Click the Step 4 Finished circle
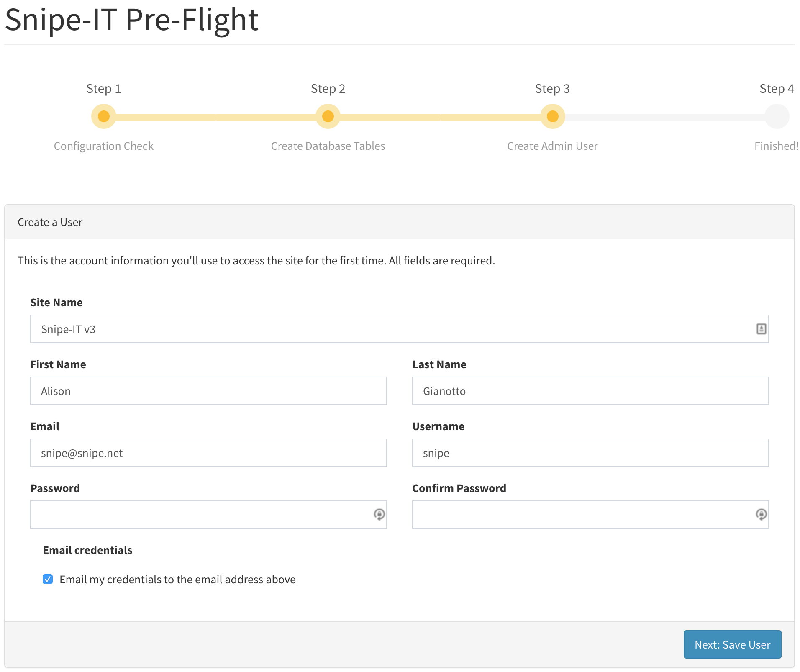Image resolution: width=800 pixels, height=672 pixels. coord(777,116)
